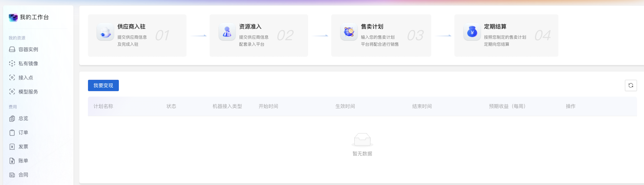The image size is (644, 185).
Task: Click the 暂无数据 empty state text
Action: (x=362, y=154)
